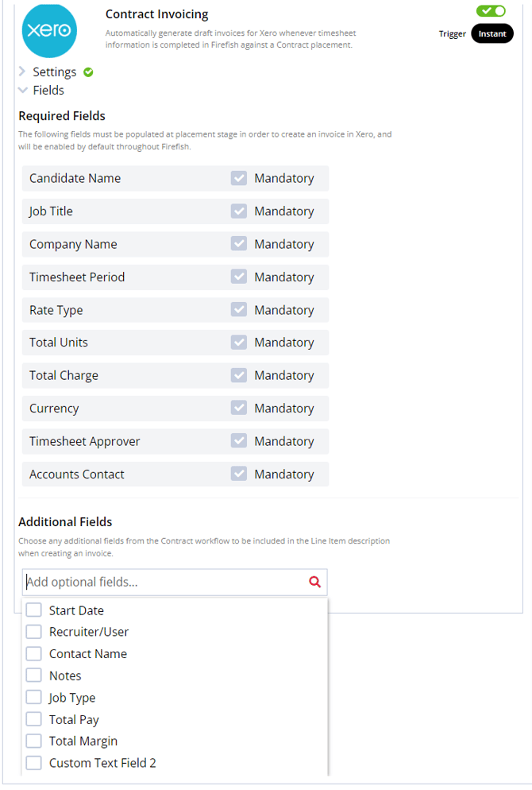Enable the Contact Name field
This screenshot has height=790, width=532.
coord(33,653)
